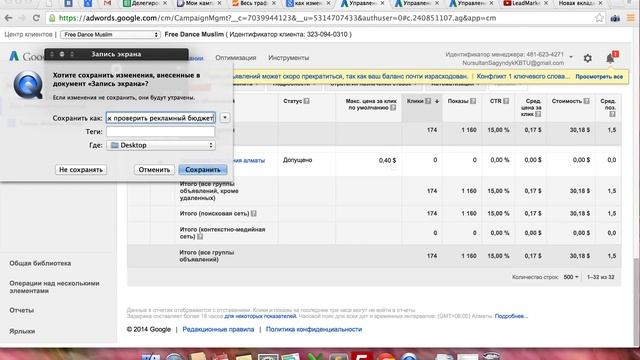Click the Chrome forward arrow
This screenshot has height=360, width=640.
(x=22, y=18)
